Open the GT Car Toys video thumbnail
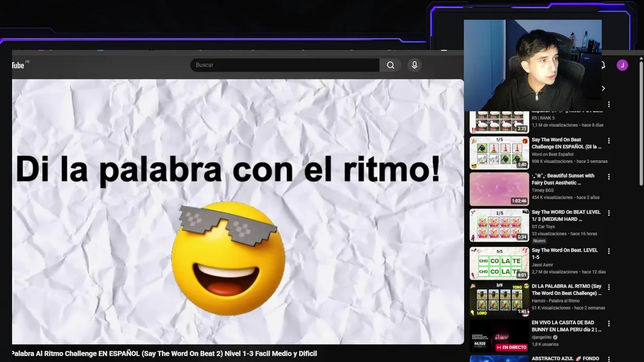644x362 pixels. [x=499, y=225]
